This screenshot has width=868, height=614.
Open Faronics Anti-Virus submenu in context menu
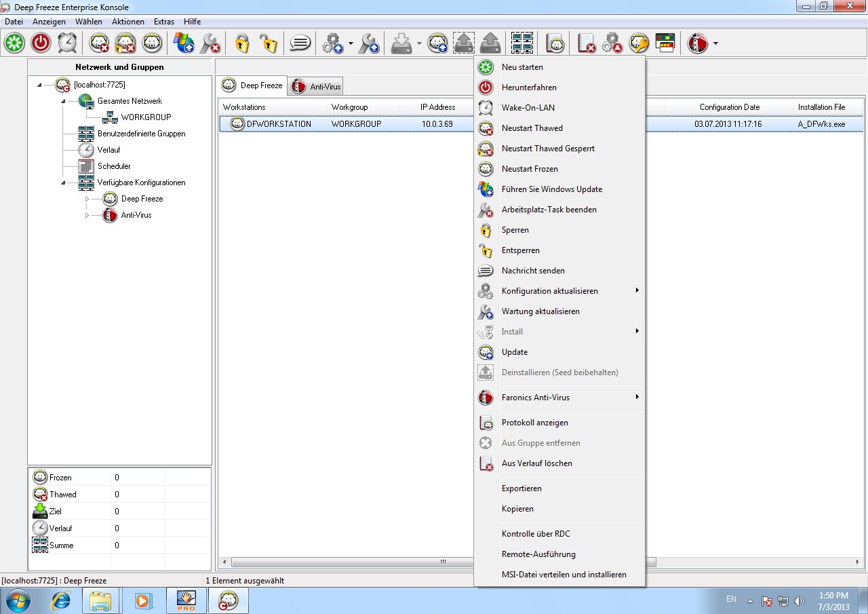click(x=559, y=398)
